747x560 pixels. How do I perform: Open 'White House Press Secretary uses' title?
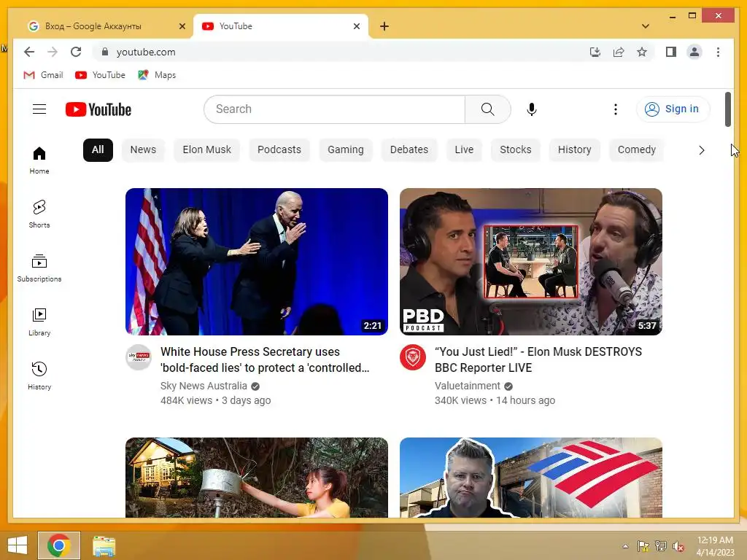click(265, 359)
